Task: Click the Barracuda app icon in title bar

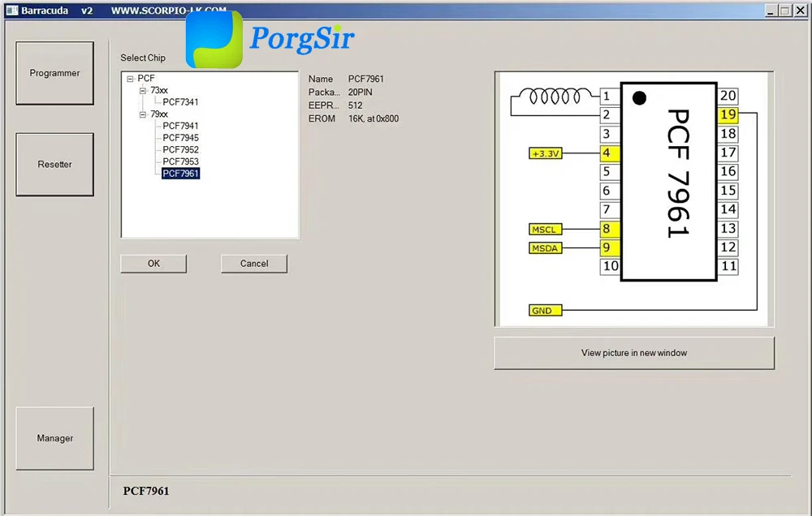Action: pos(12,11)
